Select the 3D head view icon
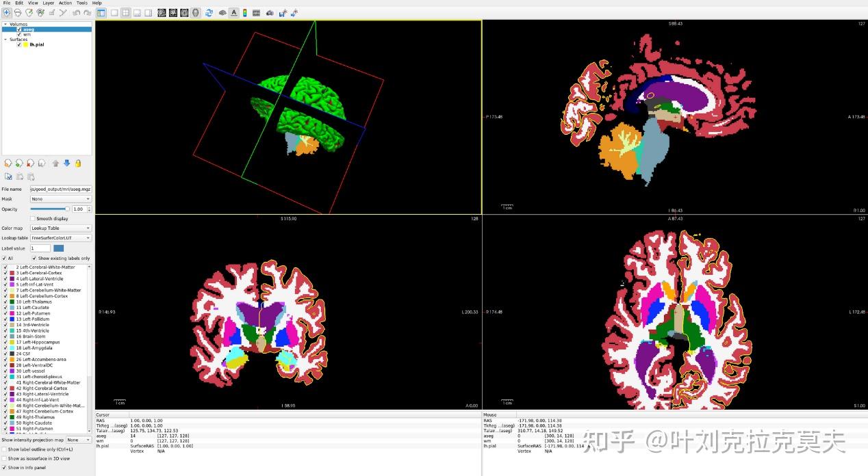868x476 pixels. 195,12
